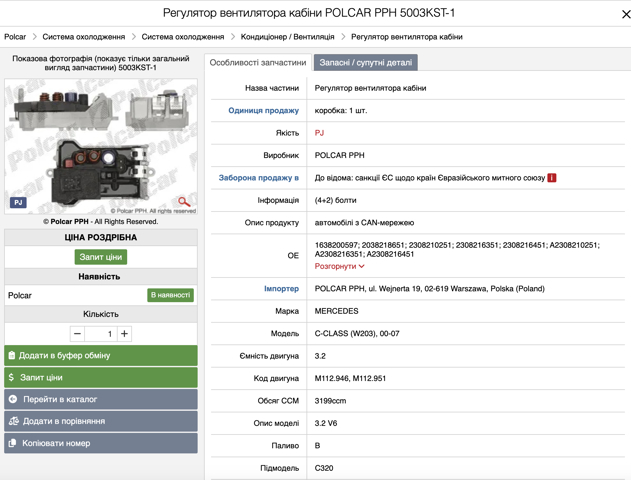Click Додати в буфер обміну button

point(101,356)
